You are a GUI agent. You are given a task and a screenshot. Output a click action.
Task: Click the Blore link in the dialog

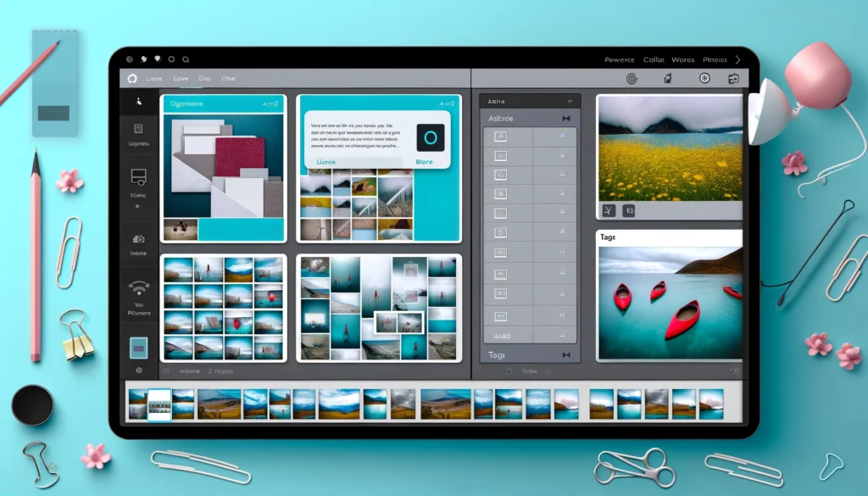click(424, 162)
